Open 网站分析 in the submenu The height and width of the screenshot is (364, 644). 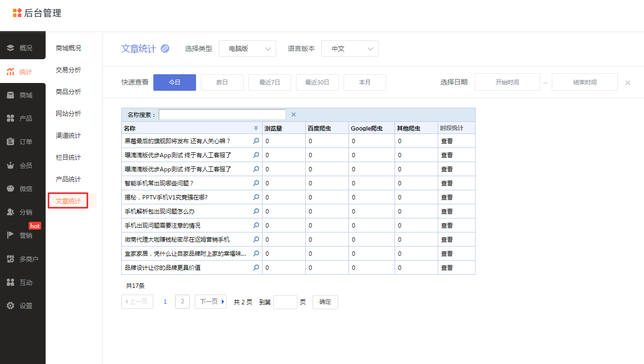coord(68,114)
